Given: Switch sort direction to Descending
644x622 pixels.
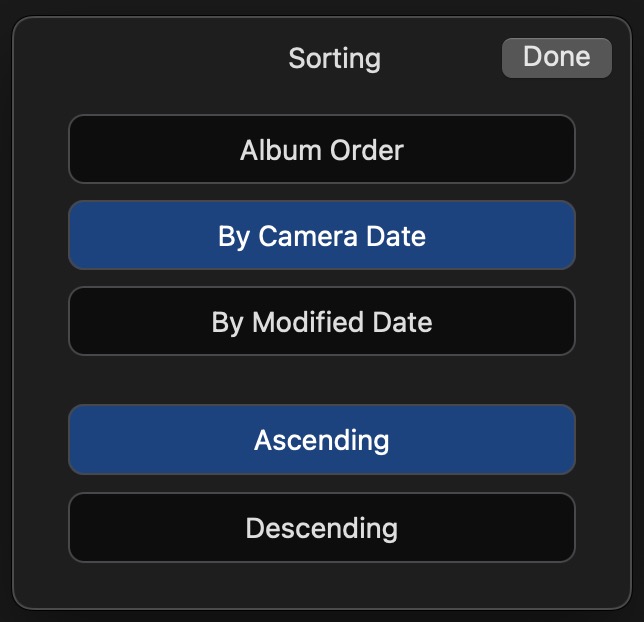Looking at the screenshot, I should pos(322,527).
